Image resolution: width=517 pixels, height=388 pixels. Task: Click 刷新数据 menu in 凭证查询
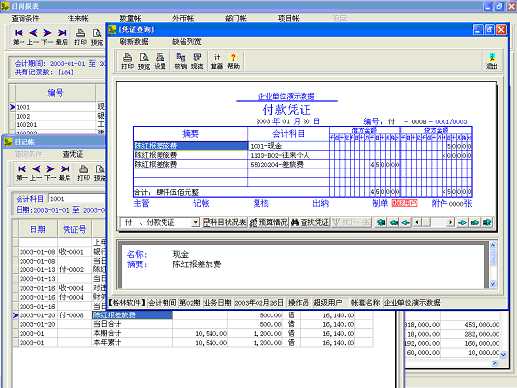click(x=134, y=42)
